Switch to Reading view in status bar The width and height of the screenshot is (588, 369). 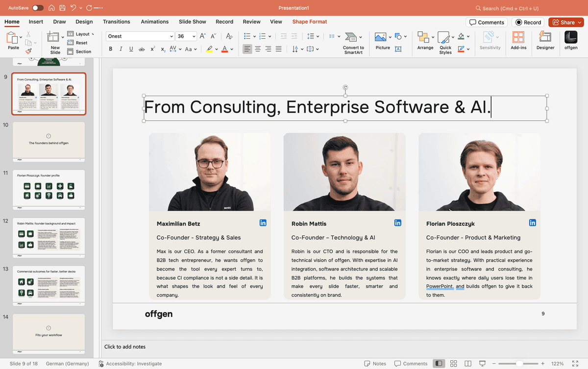point(468,364)
